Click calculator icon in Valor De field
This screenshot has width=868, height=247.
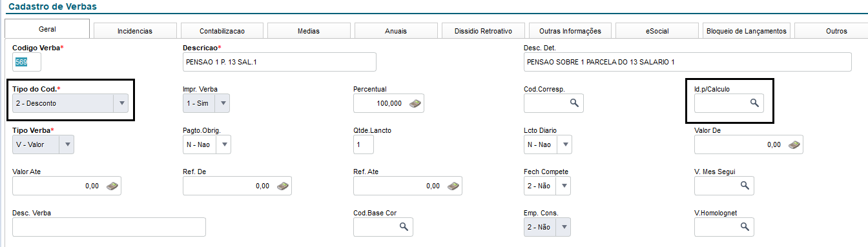pyautogui.click(x=794, y=144)
